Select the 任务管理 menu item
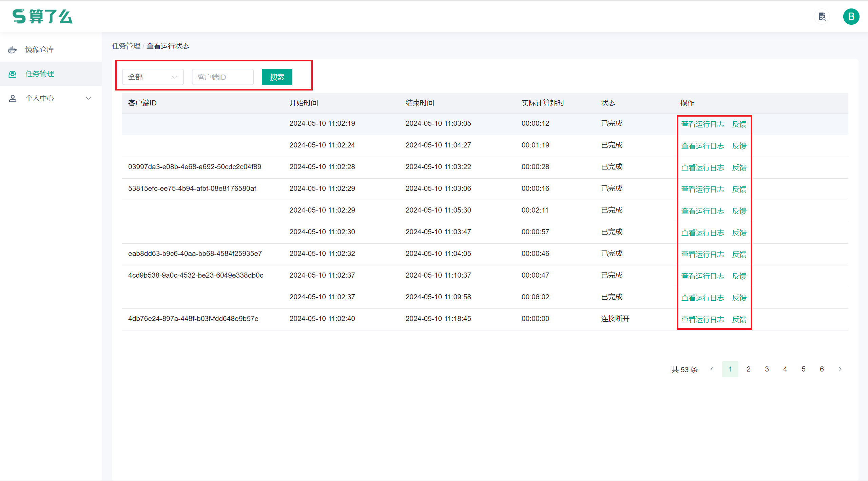The image size is (868, 481). pyautogui.click(x=40, y=74)
